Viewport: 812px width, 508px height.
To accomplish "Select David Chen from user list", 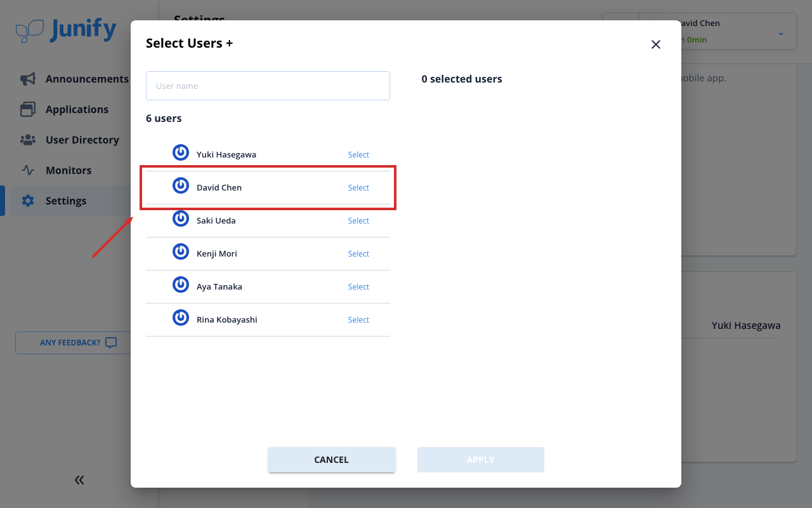I will pyautogui.click(x=358, y=188).
